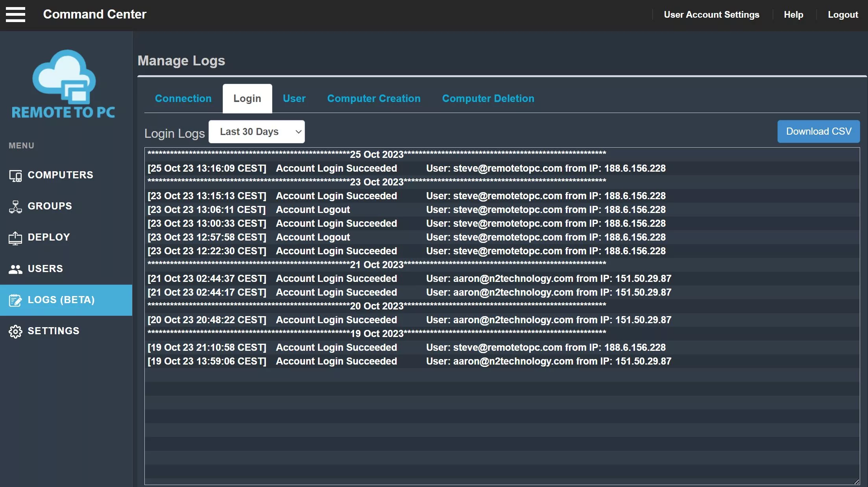Click the Logs (Beta) notepad icon
The height and width of the screenshot is (487, 868).
(15, 300)
